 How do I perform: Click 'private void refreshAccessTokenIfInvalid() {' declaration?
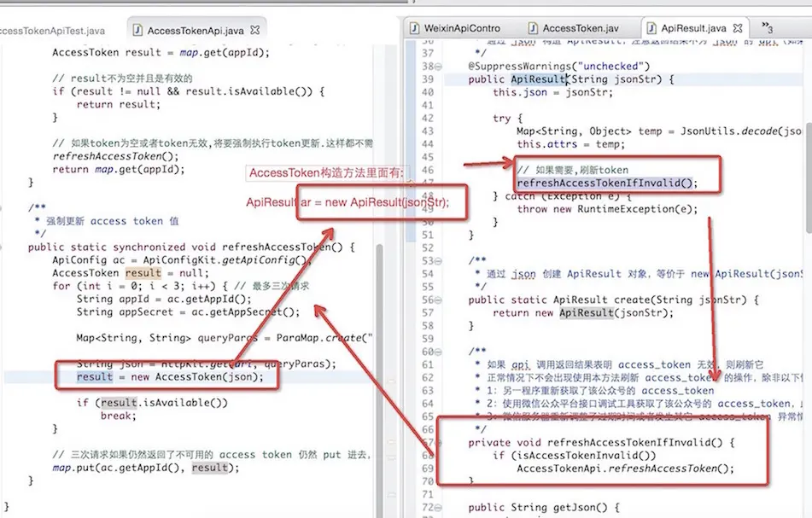click(602, 442)
